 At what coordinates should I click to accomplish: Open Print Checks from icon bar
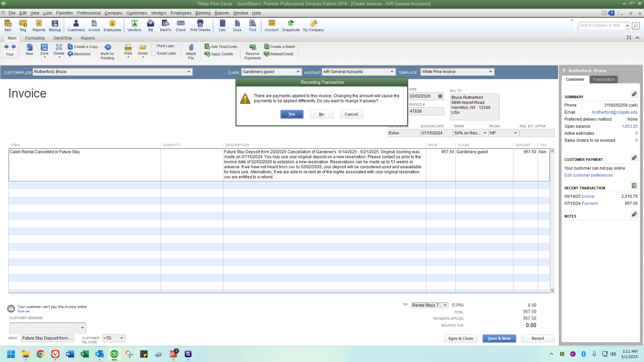(200, 25)
